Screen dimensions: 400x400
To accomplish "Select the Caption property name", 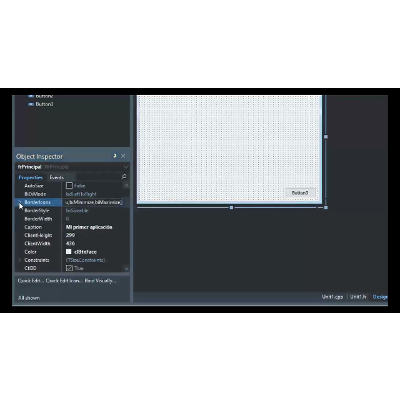I will click(33, 227).
